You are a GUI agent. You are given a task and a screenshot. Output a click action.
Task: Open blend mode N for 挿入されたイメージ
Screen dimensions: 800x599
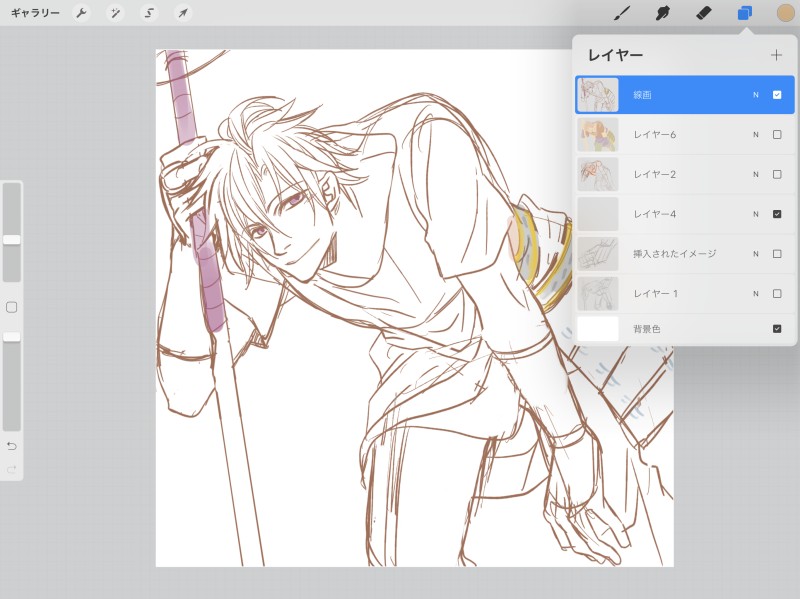(756, 254)
